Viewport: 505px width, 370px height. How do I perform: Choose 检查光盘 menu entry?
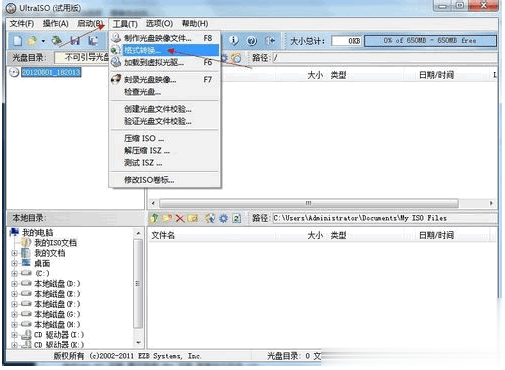[x=165, y=92]
